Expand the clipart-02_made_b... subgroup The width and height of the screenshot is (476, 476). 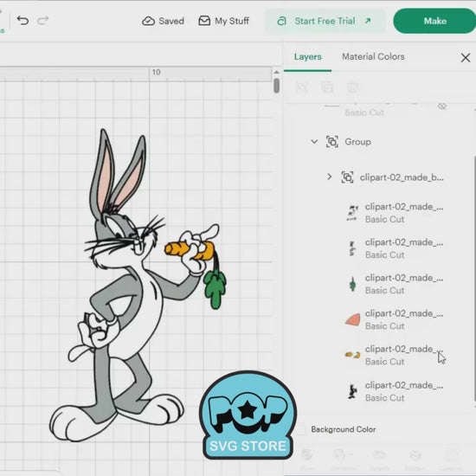[x=330, y=177]
